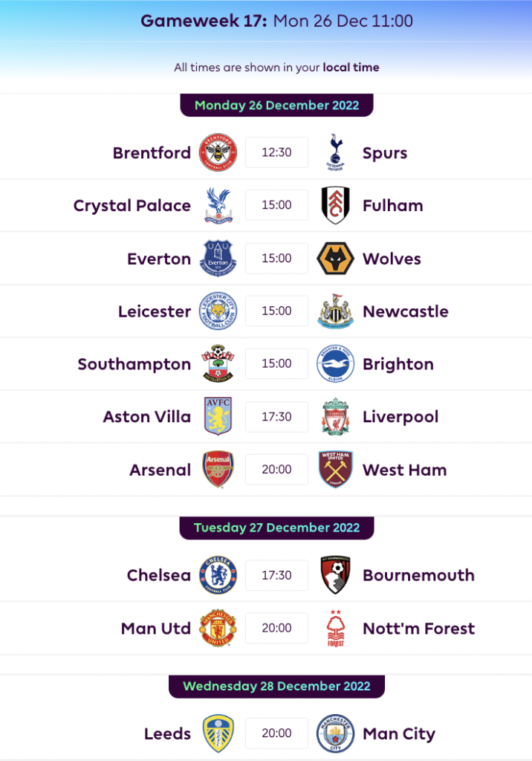Viewport: 532px width, 761px height.
Task: Select the Everton club badge
Action: point(218,258)
